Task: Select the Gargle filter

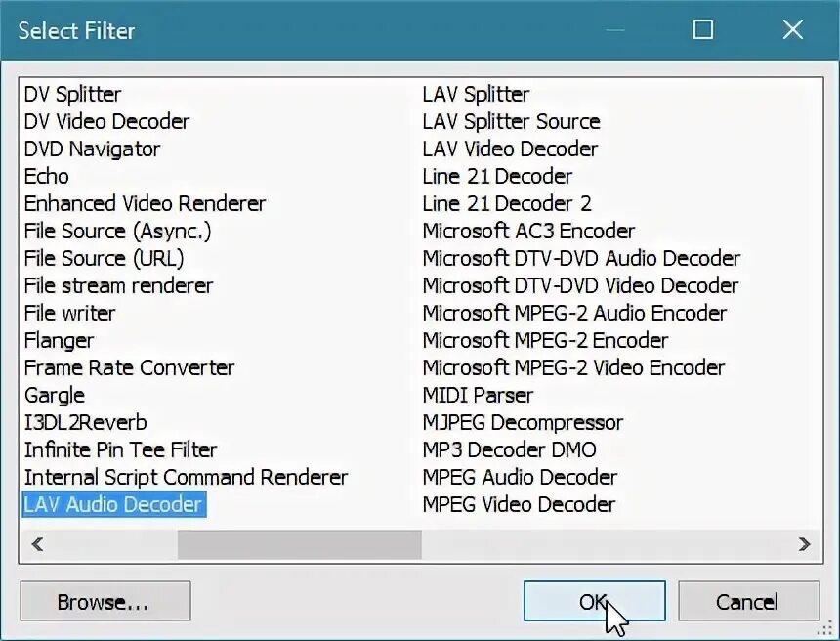Action: [55, 395]
